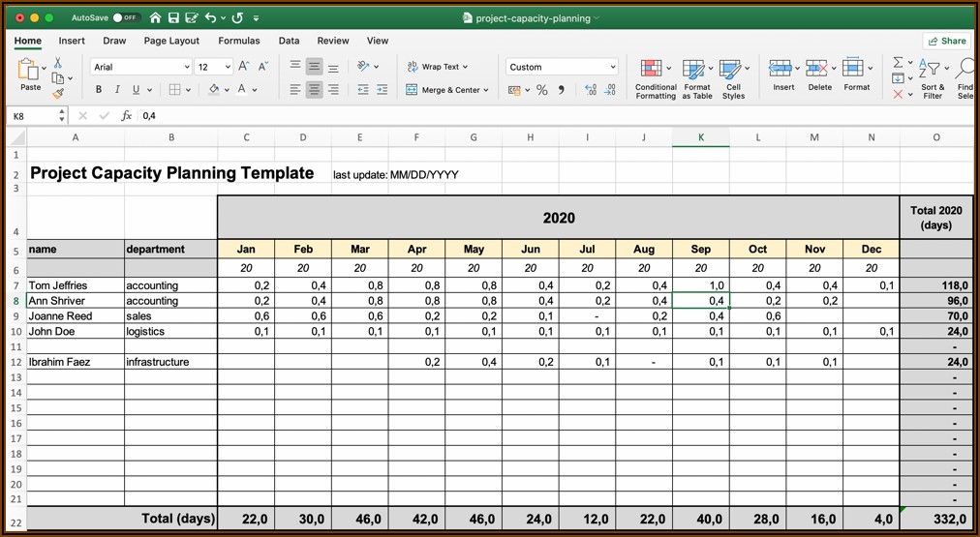Click the Format Painter brush icon
Image resolution: width=980 pixels, height=537 pixels.
tap(58, 94)
